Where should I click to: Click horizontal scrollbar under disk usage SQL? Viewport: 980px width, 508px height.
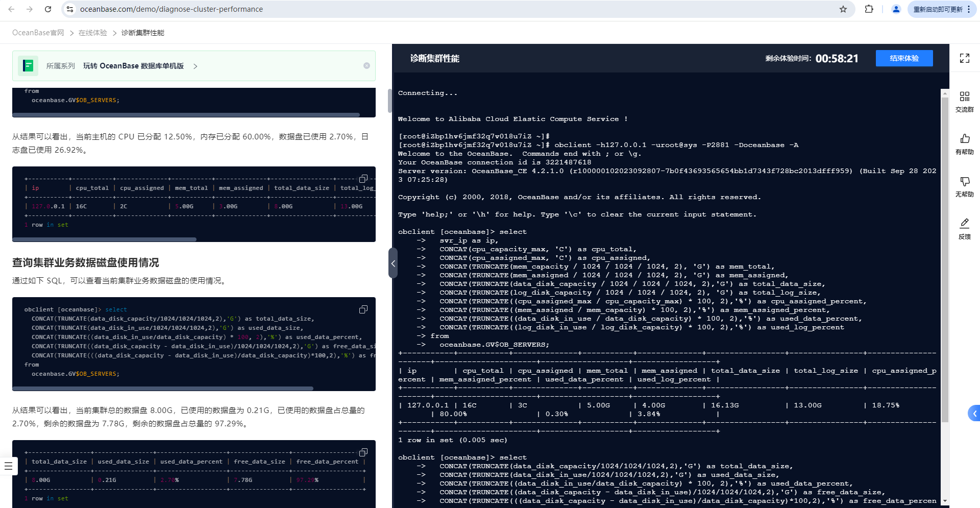coord(162,389)
